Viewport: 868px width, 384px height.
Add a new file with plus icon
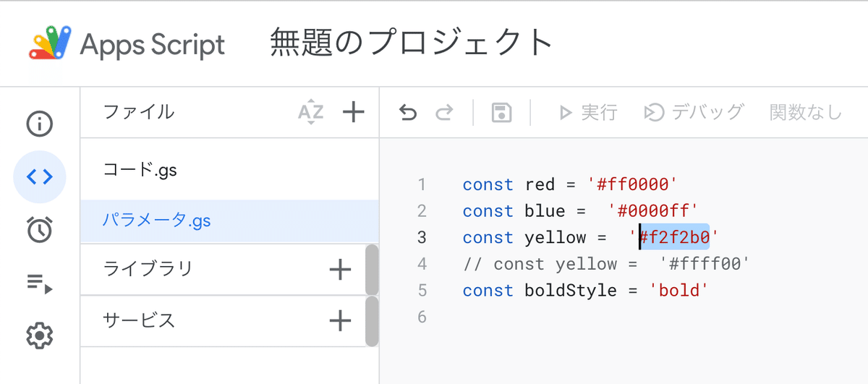pyautogui.click(x=353, y=112)
